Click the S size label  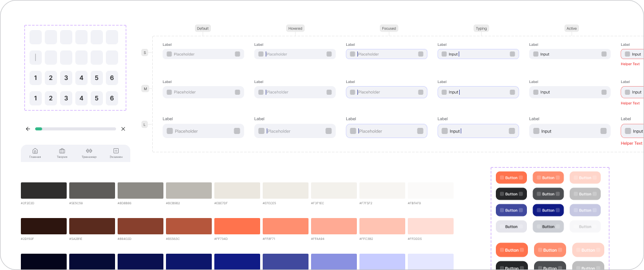[145, 52]
